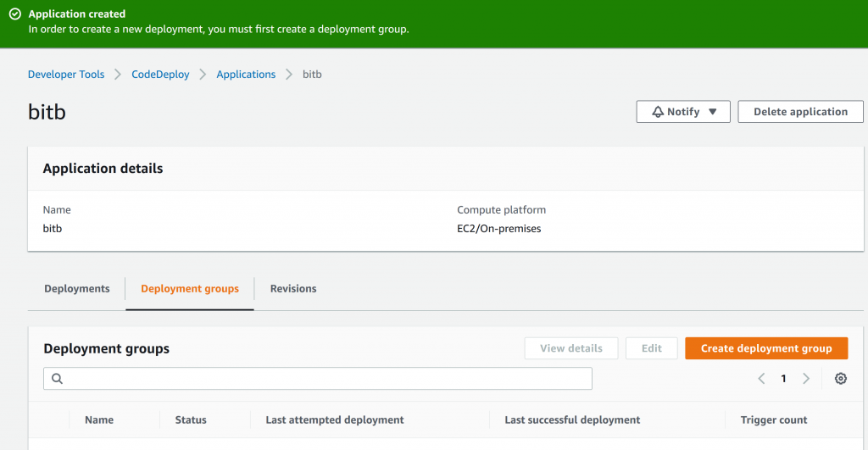Focus the deployment groups search field

(318, 379)
